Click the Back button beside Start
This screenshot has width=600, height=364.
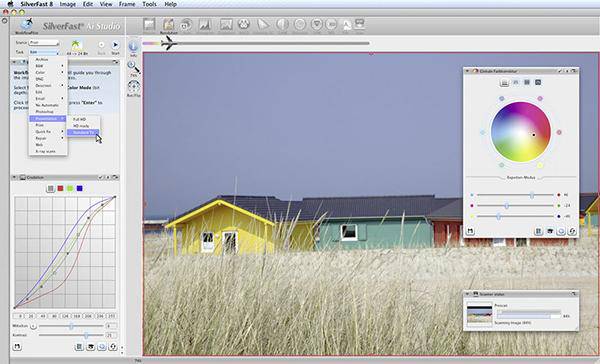(101, 45)
